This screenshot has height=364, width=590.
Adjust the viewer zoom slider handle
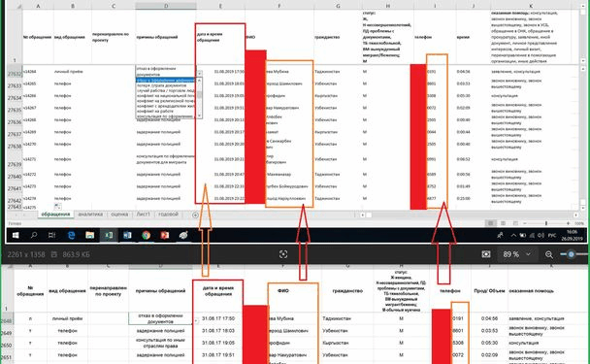click(572, 254)
